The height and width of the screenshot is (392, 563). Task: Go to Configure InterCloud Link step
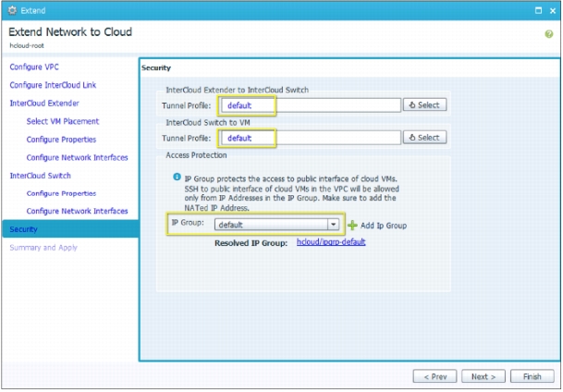53,85
